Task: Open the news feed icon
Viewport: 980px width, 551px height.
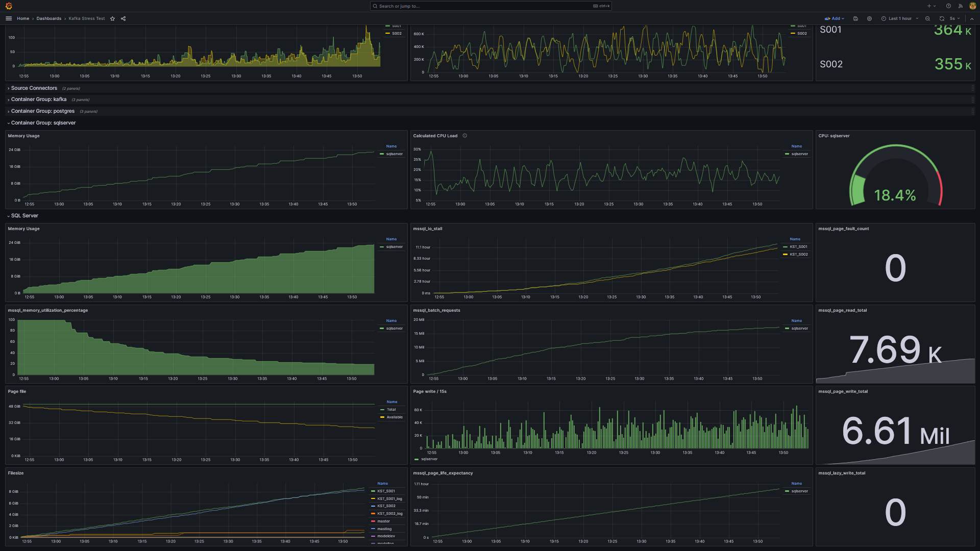Action: (961, 6)
